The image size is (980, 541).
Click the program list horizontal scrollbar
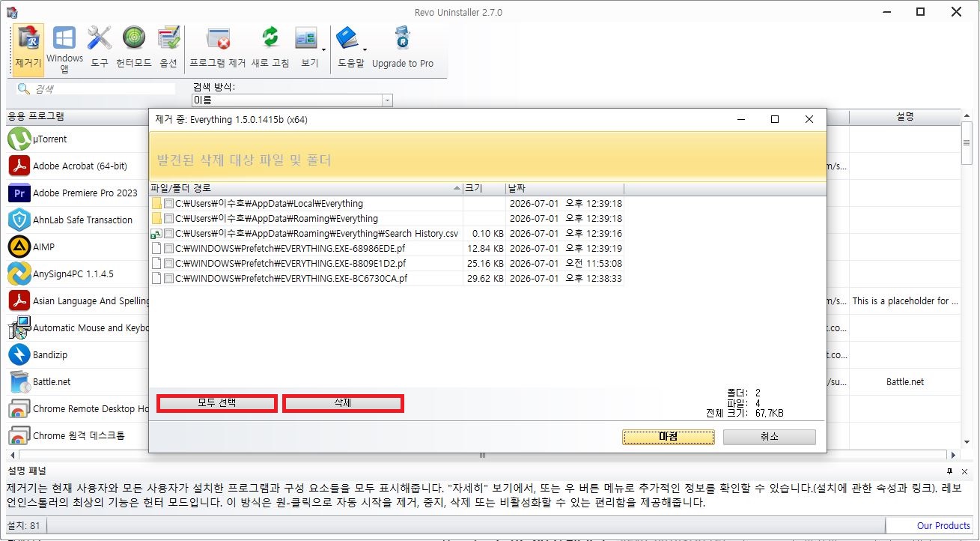[x=483, y=455]
